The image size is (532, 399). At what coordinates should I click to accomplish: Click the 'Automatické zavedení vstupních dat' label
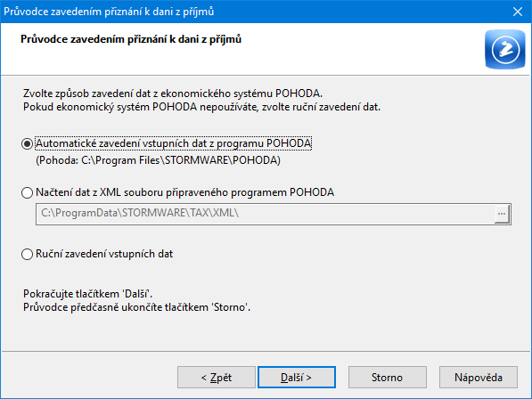(x=174, y=143)
